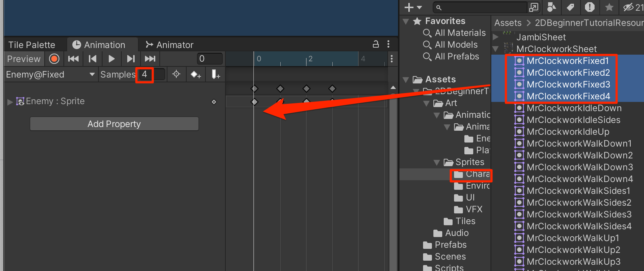Open the Enemy@Fixed clip dropdown
Screen dimensions: 644x271
92,75
